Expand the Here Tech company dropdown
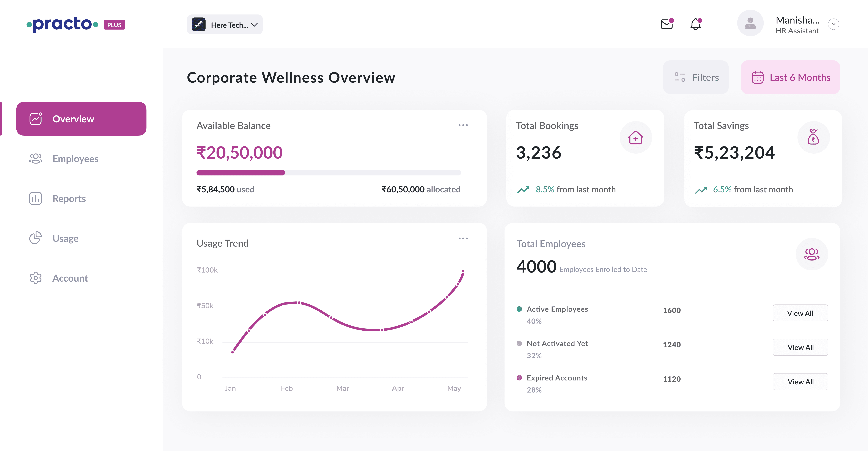The height and width of the screenshot is (451, 868). point(225,25)
